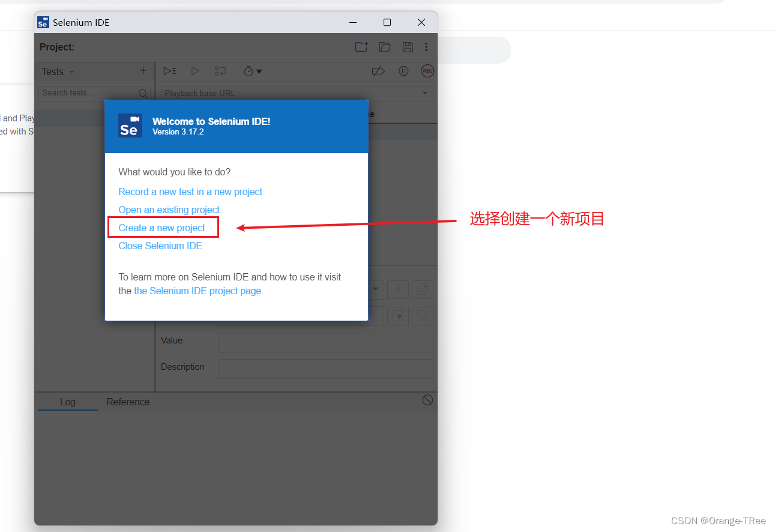
Task: Open the three-dot more options menu
Action: click(426, 47)
